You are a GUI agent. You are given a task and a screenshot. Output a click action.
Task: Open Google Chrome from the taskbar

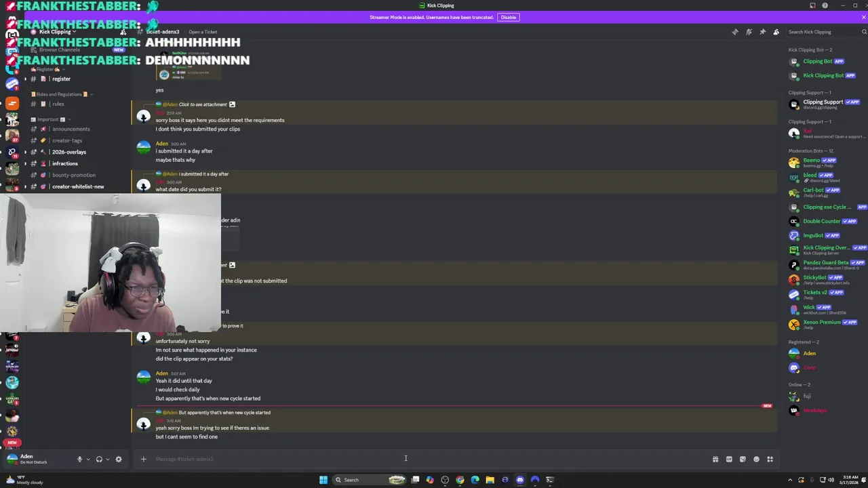[460, 480]
